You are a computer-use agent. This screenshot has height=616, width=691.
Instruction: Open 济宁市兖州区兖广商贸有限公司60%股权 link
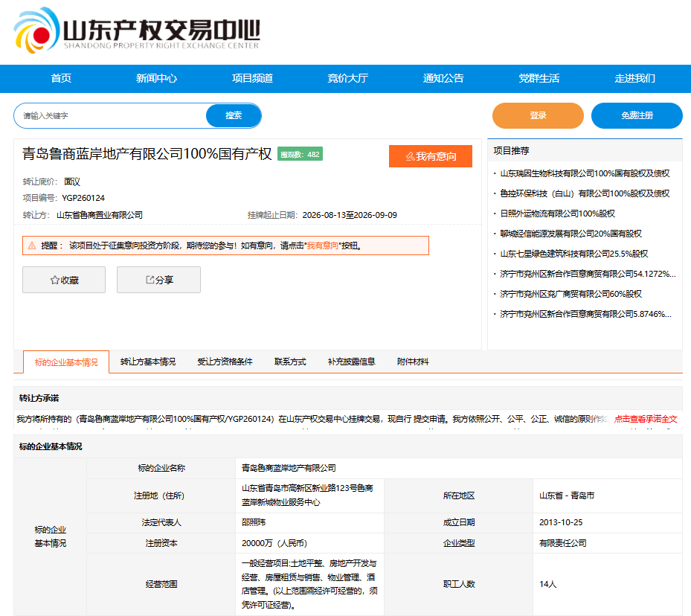[571, 294]
